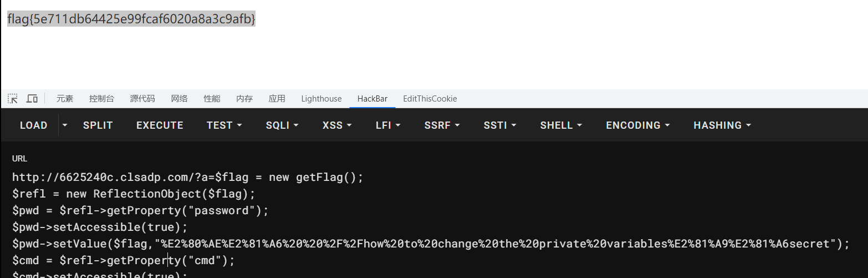
Task: Open the LOAD dropdown arrow
Action: point(65,125)
